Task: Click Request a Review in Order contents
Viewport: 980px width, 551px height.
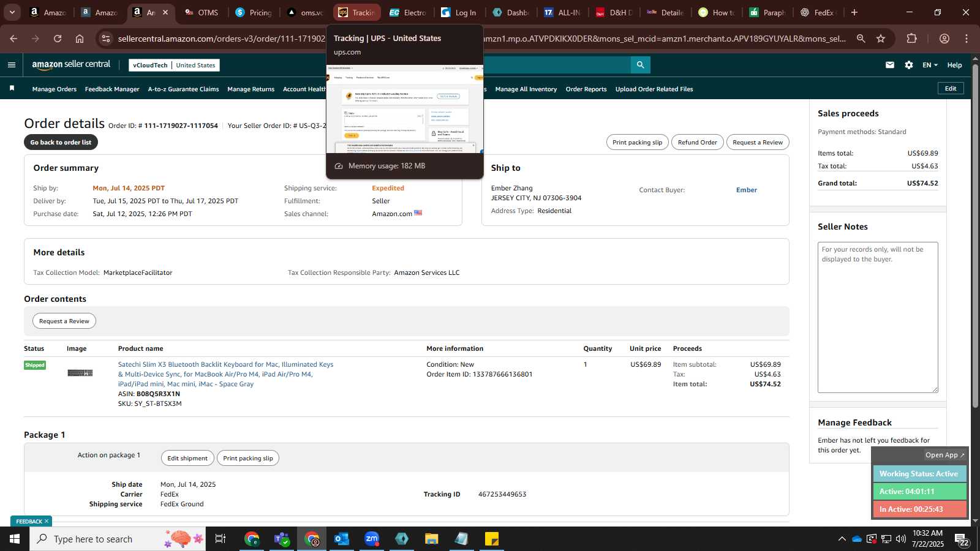Action: (x=64, y=321)
